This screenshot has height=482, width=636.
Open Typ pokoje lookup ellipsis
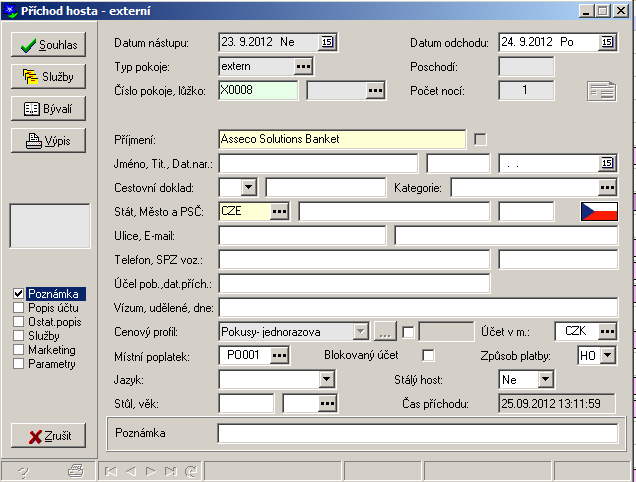(303, 66)
